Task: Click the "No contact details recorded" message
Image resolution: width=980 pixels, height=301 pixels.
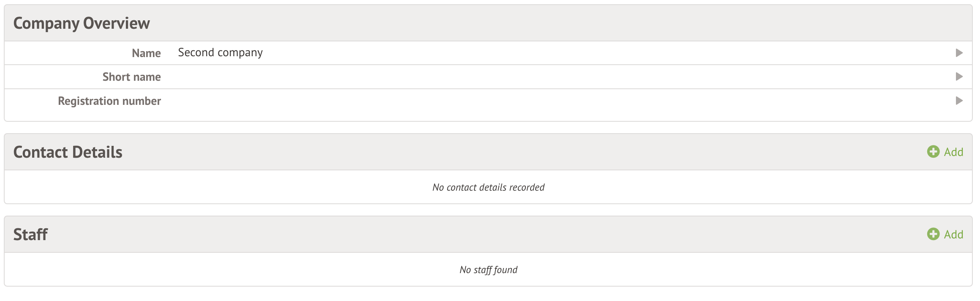Action: (x=488, y=187)
